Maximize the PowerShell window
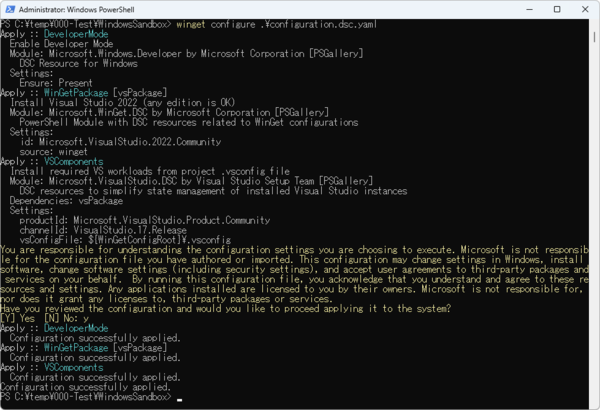The height and width of the screenshot is (410, 600). tap(557, 9)
